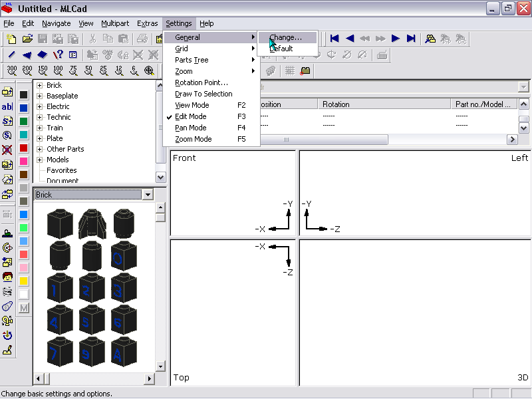Click the Part no./Model column header

click(x=484, y=104)
